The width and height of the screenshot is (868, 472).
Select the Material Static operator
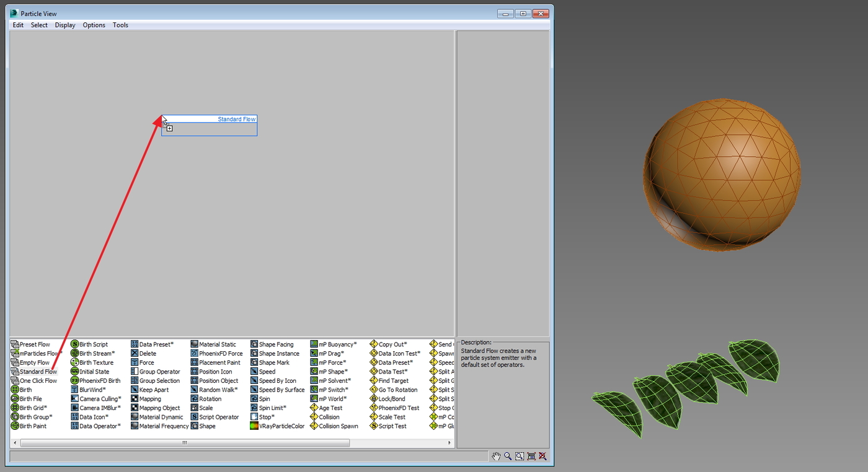pos(213,344)
